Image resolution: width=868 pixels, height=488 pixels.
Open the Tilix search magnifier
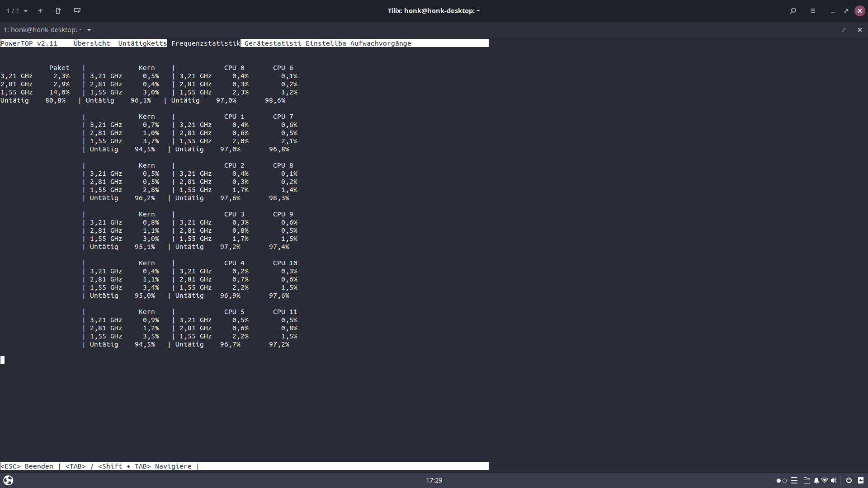793,11
